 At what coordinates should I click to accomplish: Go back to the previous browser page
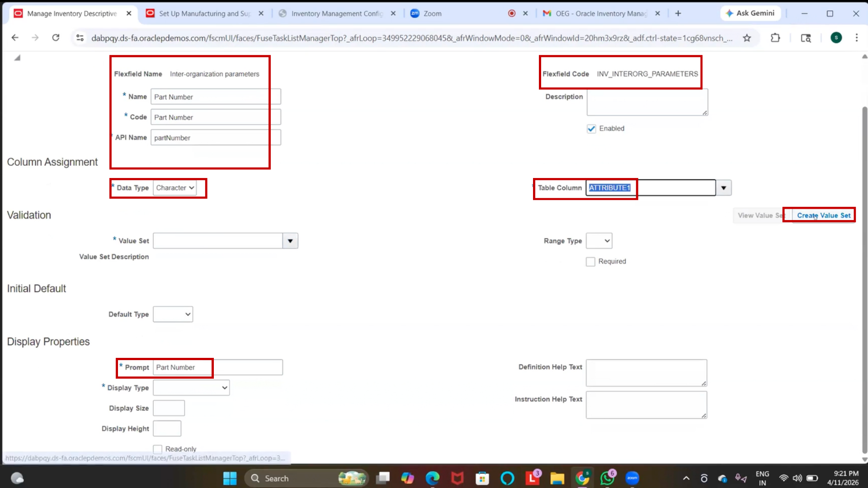coord(15,38)
